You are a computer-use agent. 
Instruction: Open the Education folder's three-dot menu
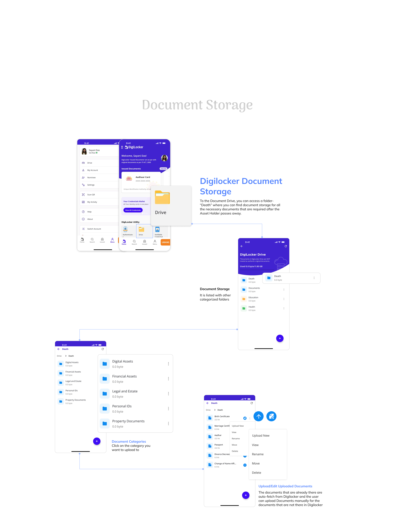pos(284,299)
